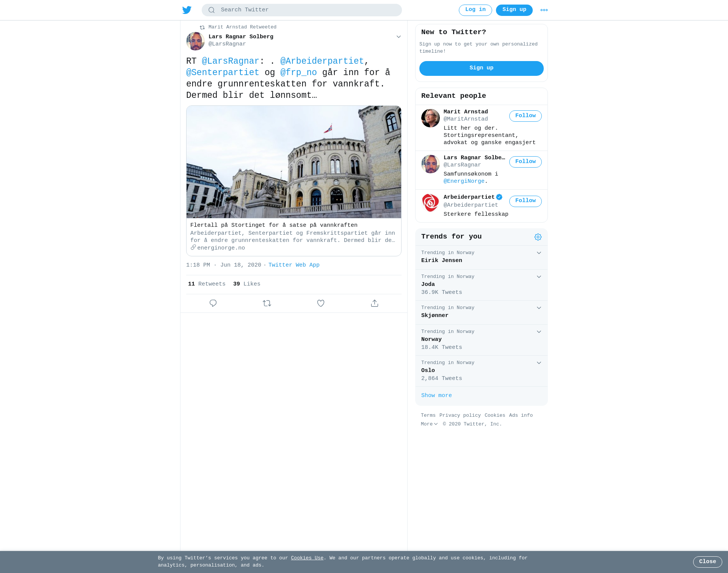Open the Joda trending topic
Screen dimensions: 728x573
(x=482, y=285)
